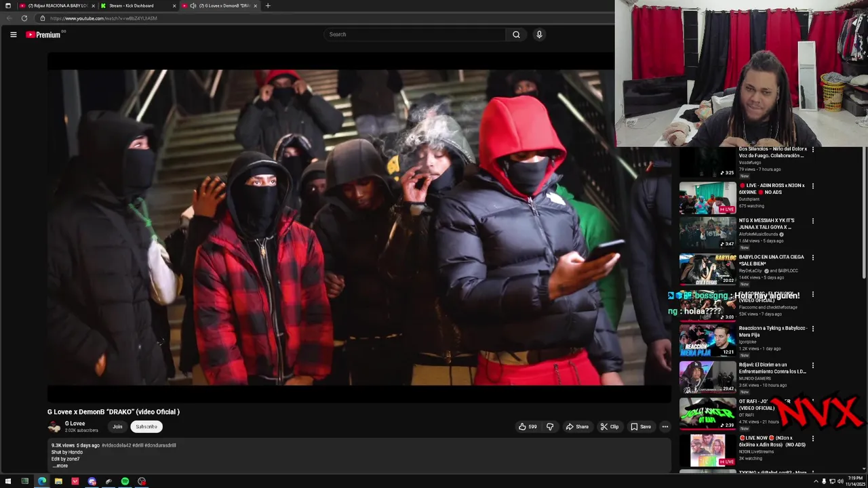Click the page vertical scrollbar
The image size is (868, 488).
864,213
